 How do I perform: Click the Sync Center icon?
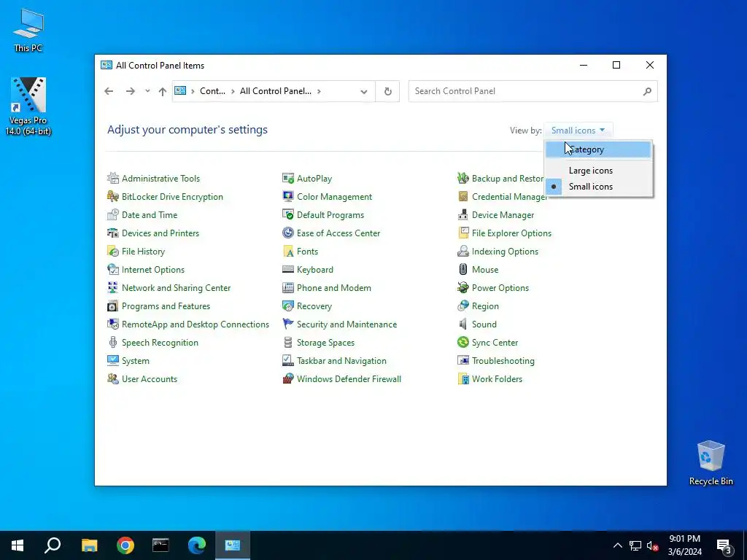point(462,343)
